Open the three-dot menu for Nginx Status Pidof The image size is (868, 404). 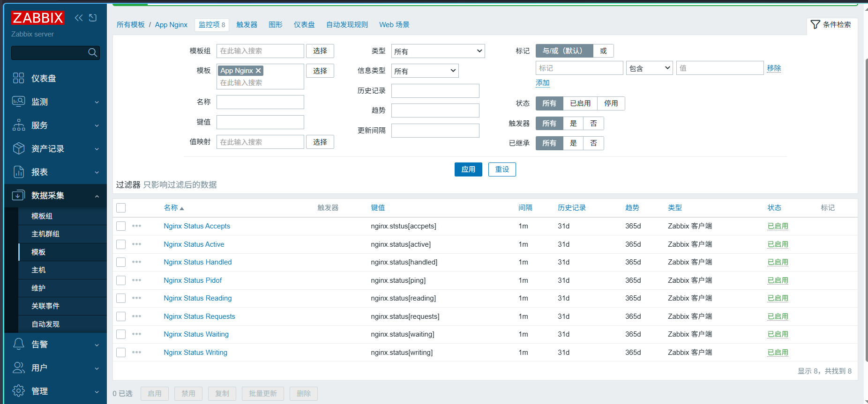136,280
